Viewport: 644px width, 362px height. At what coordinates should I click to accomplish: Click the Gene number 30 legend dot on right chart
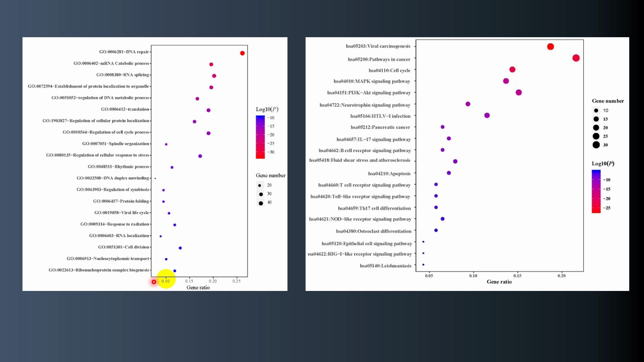(596, 145)
